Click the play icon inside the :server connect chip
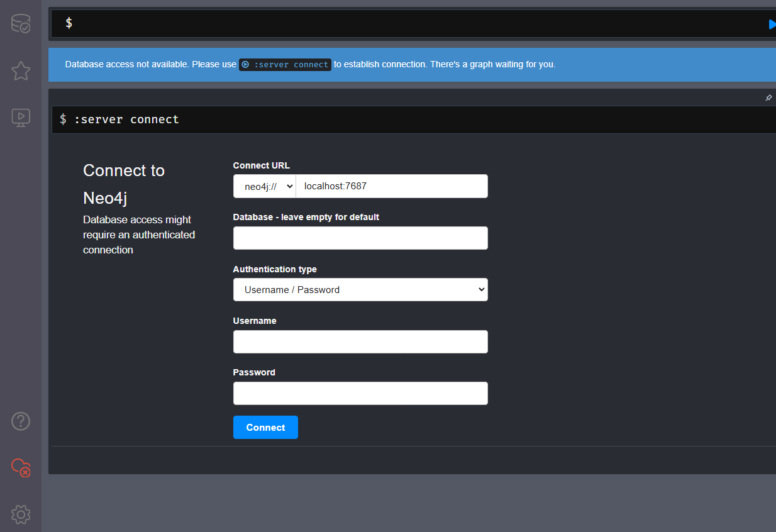 pyautogui.click(x=244, y=64)
